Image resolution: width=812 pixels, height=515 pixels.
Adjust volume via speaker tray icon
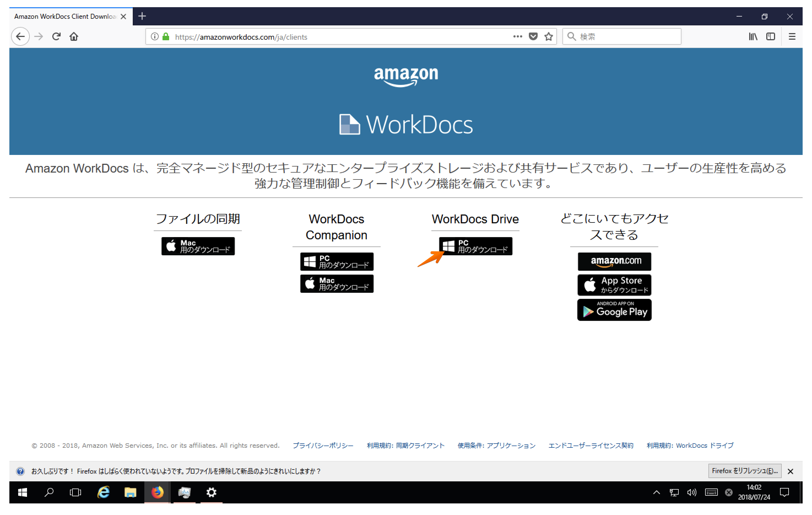[x=692, y=493]
